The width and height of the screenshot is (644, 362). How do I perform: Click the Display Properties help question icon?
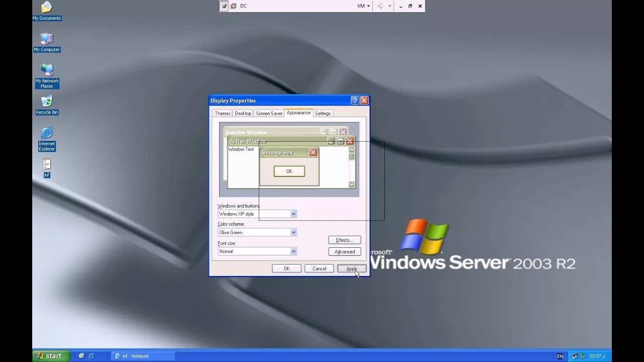coord(355,101)
